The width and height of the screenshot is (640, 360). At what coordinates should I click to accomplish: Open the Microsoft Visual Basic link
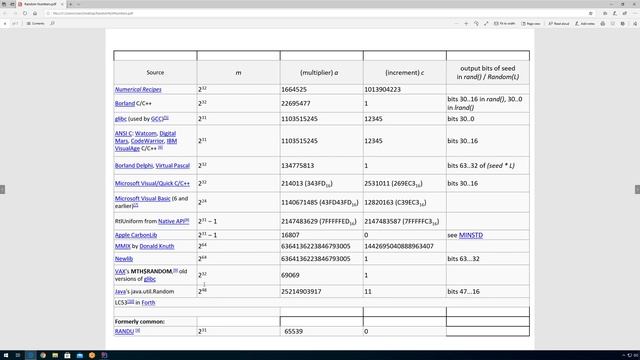point(142,199)
